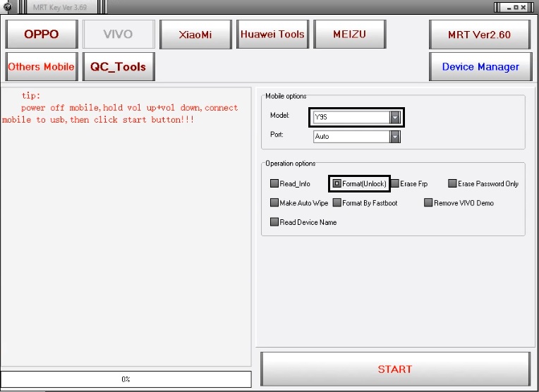Open Others Mobile section
This screenshot has width=539, height=392.
42,67
